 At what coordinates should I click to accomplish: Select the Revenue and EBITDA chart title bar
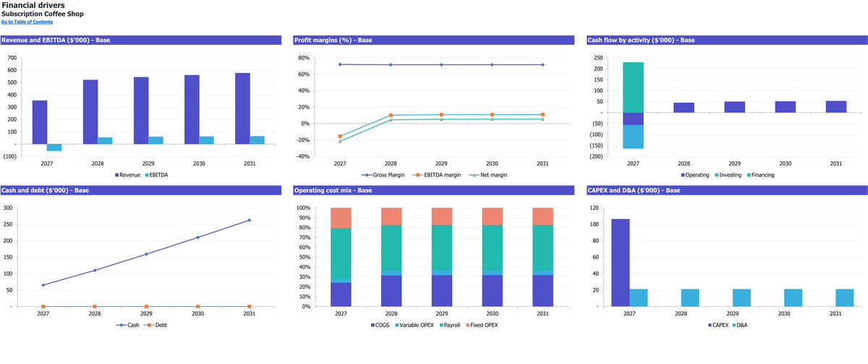coord(142,40)
